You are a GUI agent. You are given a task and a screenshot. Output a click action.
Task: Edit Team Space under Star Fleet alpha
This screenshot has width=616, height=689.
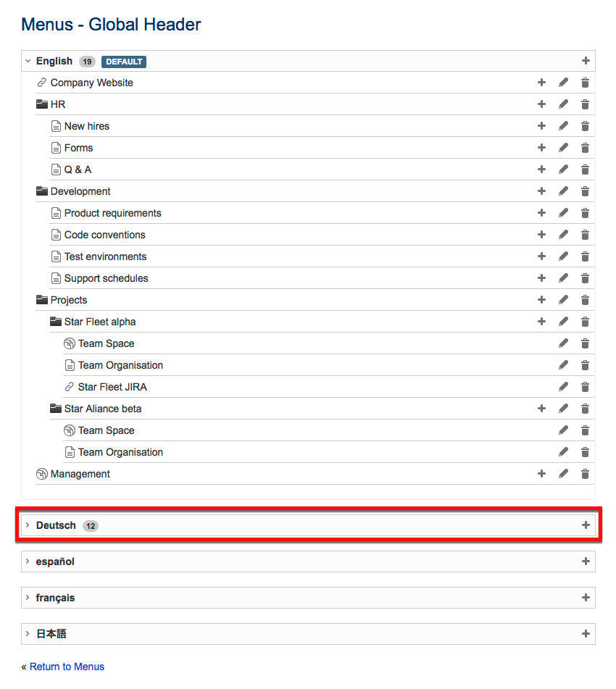(563, 343)
